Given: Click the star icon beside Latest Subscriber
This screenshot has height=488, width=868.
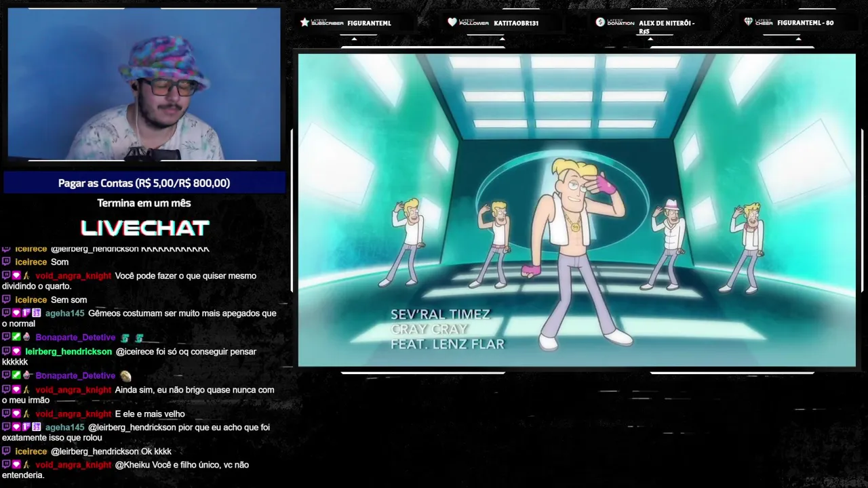Looking at the screenshot, I should click(x=304, y=22).
